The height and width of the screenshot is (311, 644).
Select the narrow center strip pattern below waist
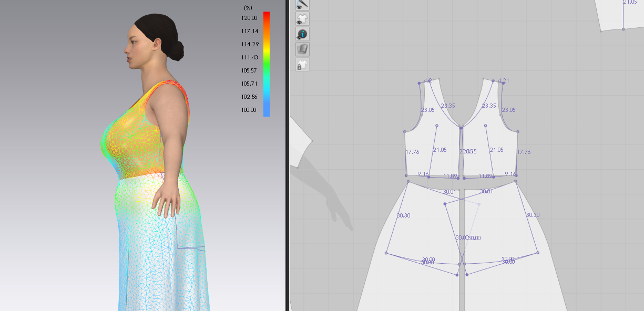(x=462, y=247)
